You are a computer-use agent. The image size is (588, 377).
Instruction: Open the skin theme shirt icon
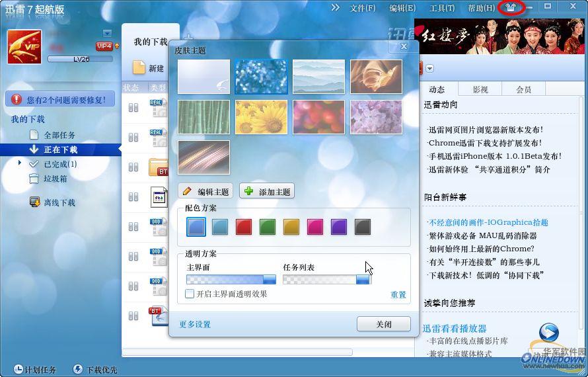(x=511, y=7)
